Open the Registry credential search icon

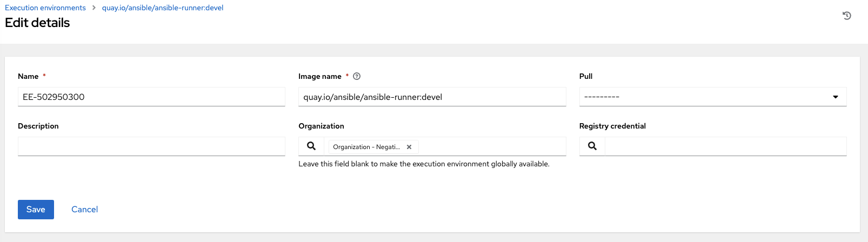tap(592, 146)
